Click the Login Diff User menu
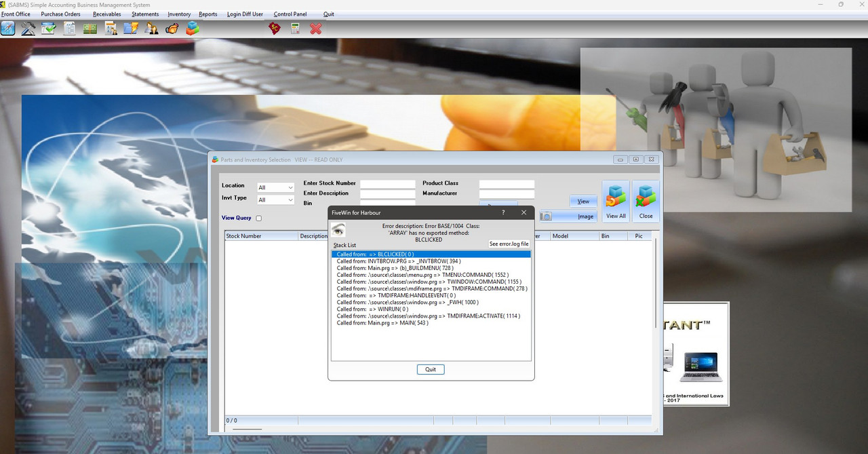 (245, 14)
